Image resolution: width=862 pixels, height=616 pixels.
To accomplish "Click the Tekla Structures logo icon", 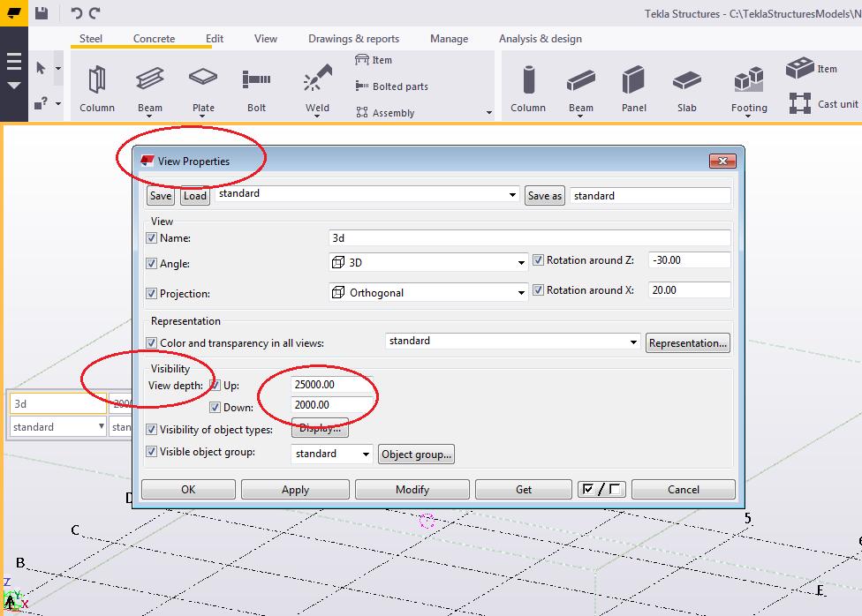I will click(x=13, y=12).
